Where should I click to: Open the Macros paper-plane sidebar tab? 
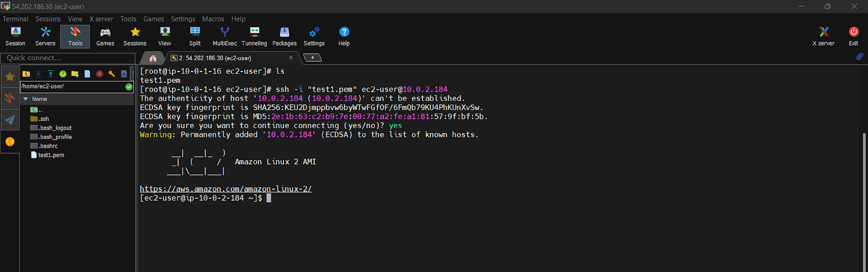(x=10, y=120)
